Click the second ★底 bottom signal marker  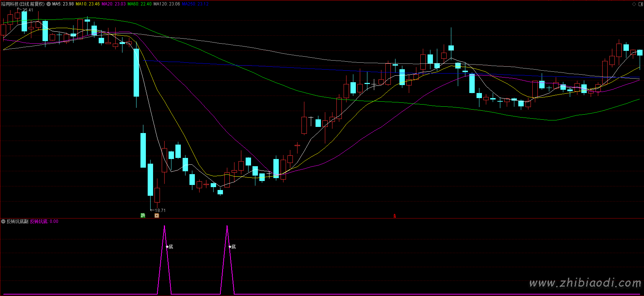[232, 247]
